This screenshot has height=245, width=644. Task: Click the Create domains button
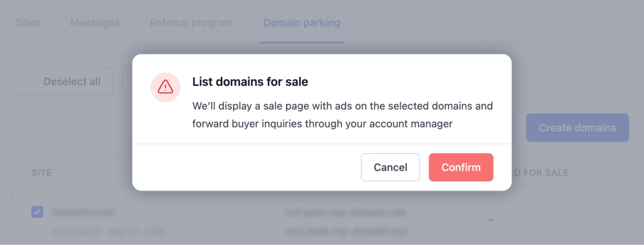pyautogui.click(x=577, y=128)
